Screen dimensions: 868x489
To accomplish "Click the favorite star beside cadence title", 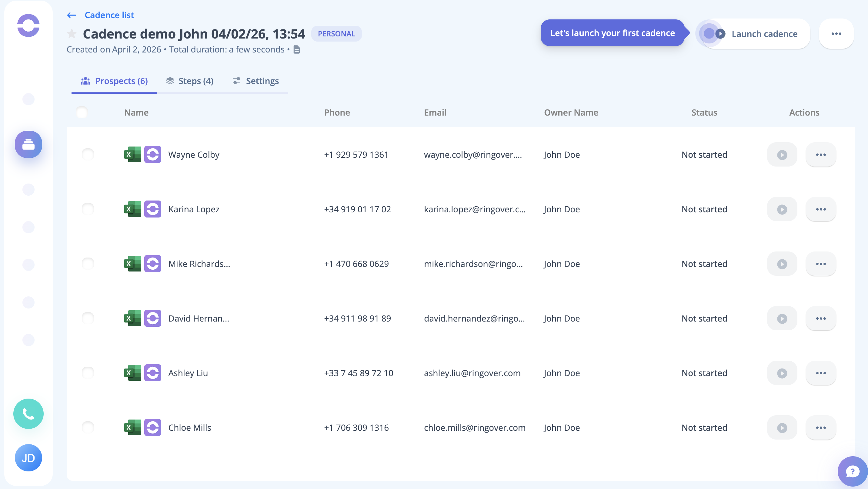I will 72,34.
